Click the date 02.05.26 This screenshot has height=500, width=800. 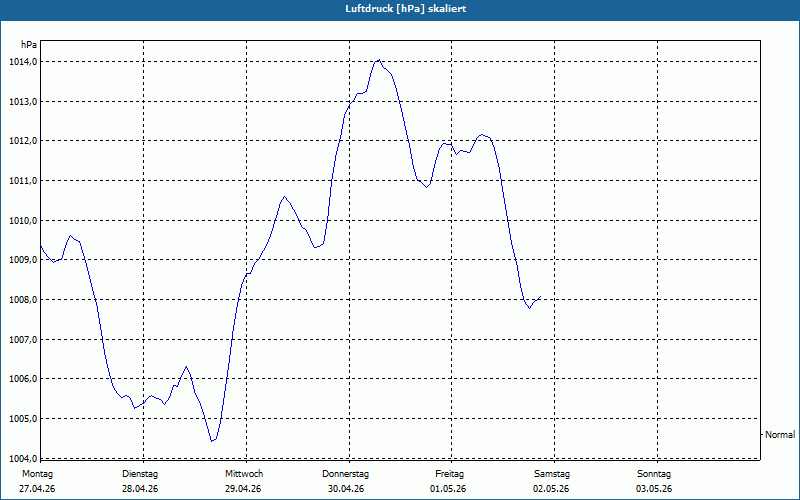tap(551, 489)
